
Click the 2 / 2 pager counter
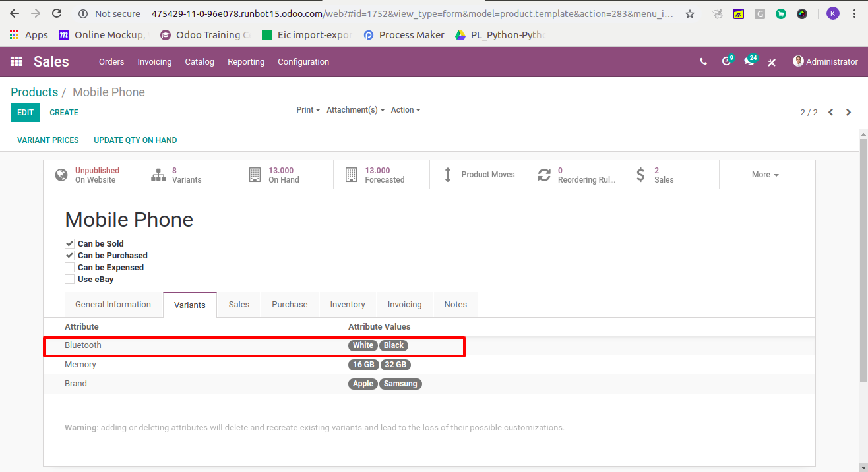[x=809, y=113]
